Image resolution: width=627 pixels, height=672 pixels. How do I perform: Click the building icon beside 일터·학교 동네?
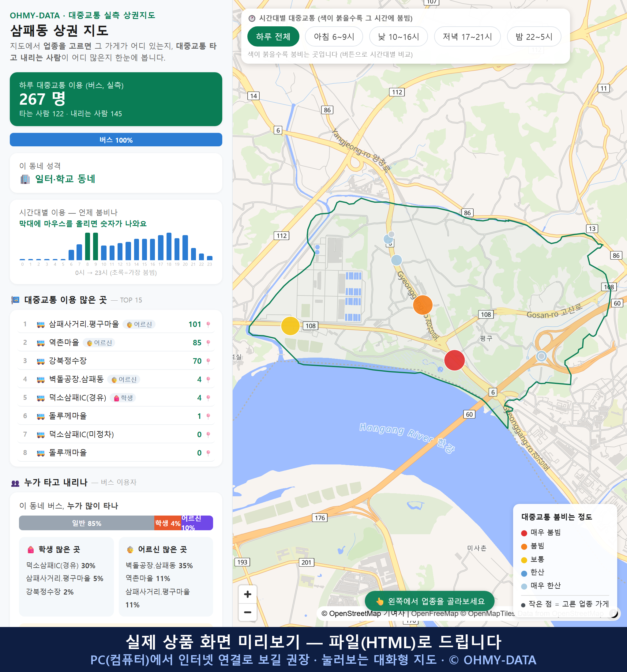click(x=25, y=179)
